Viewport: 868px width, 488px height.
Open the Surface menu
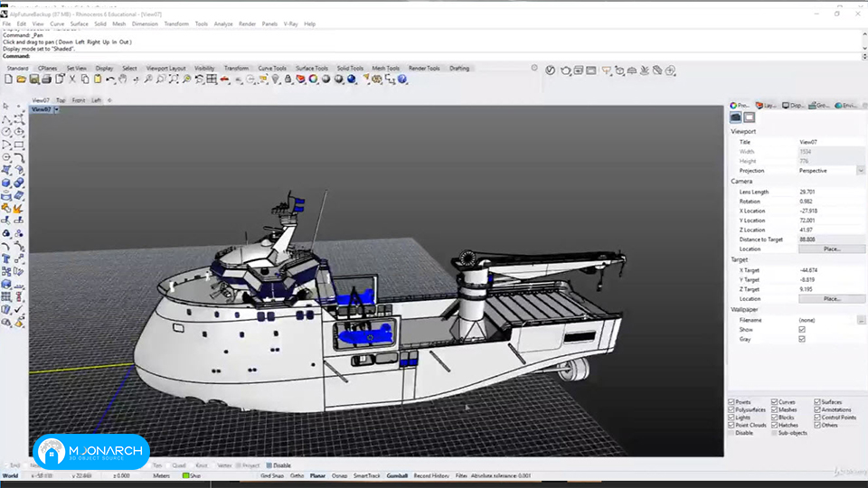pyautogui.click(x=80, y=23)
